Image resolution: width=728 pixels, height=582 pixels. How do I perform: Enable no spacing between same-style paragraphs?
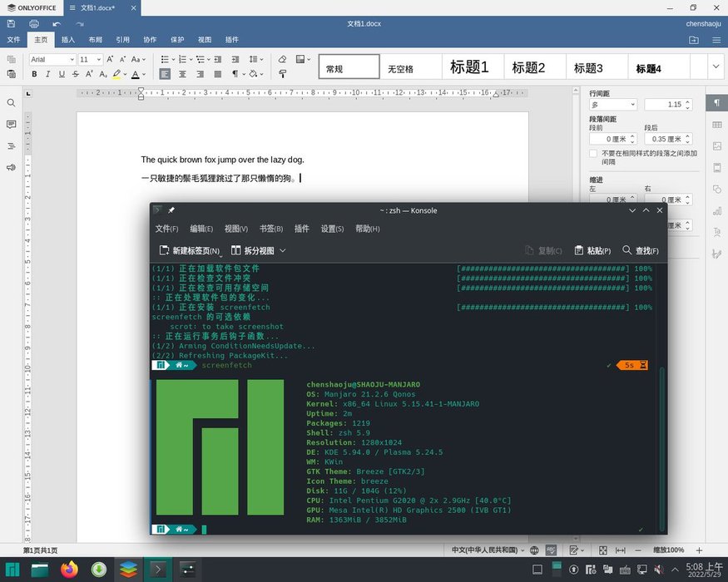click(593, 154)
